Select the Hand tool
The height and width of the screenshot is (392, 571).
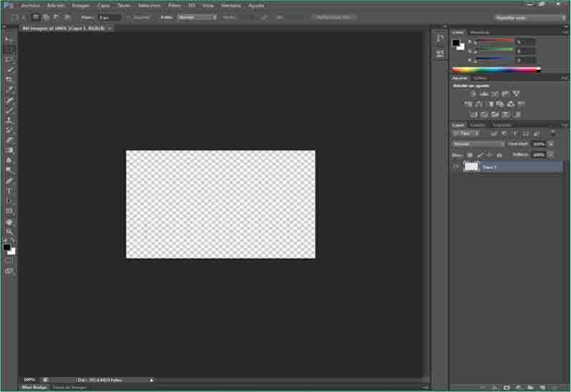(x=9, y=222)
